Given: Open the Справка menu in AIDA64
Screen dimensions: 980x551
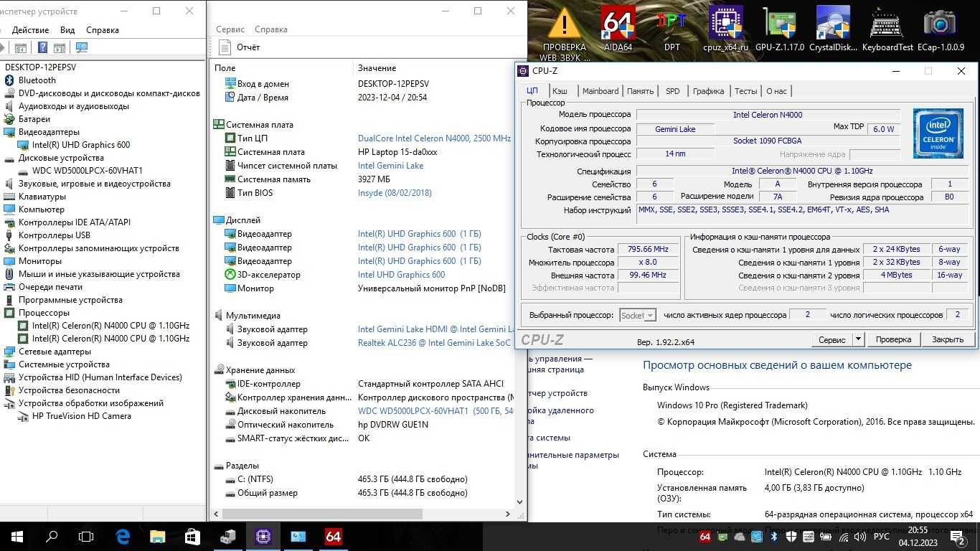Looking at the screenshot, I should click(271, 29).
